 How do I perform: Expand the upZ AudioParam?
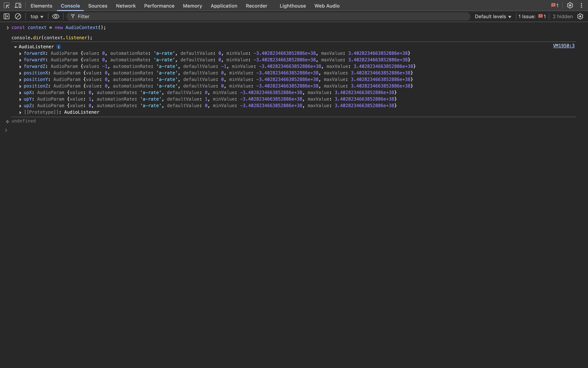coord(20,106)
